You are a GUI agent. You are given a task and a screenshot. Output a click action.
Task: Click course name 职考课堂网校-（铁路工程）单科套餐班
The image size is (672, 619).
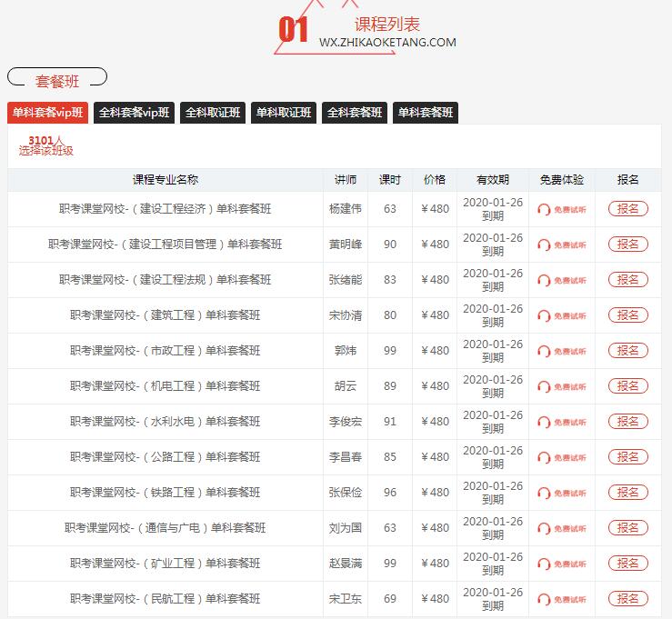click(165, 493)
